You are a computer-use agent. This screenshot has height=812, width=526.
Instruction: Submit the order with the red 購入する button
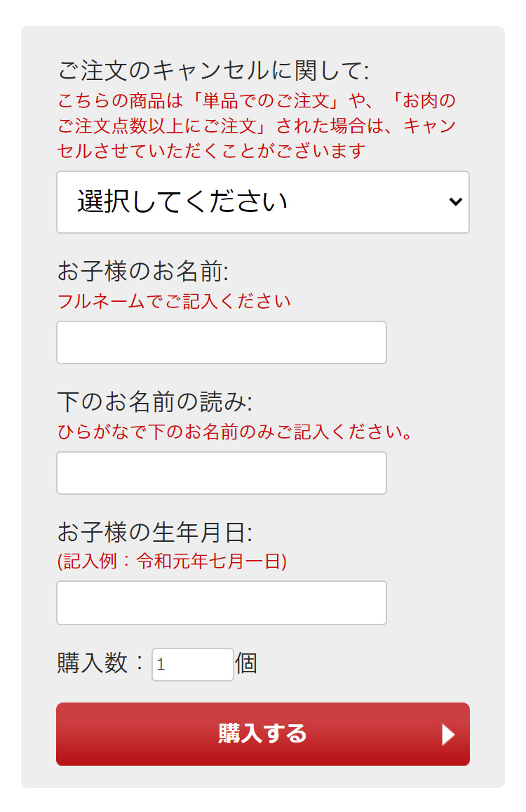click(x=262, y=734)
